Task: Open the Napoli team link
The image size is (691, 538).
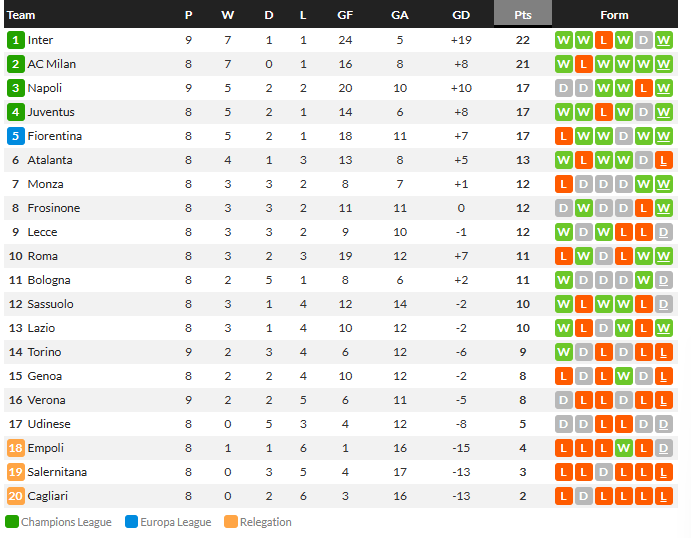Action: [x=45, y=88]
